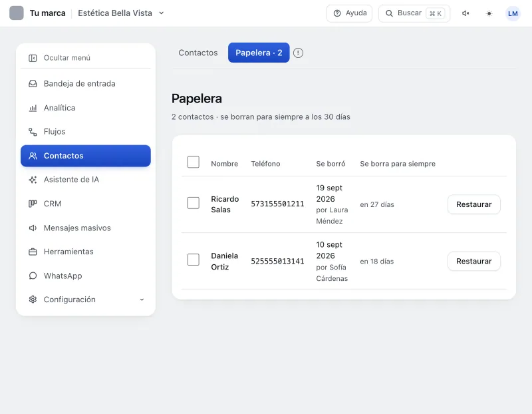Open Bandeja de entrada
Image resolution: width=532 pixels, height=414 pixels.
pyautogui.click(x=86, y=84)
